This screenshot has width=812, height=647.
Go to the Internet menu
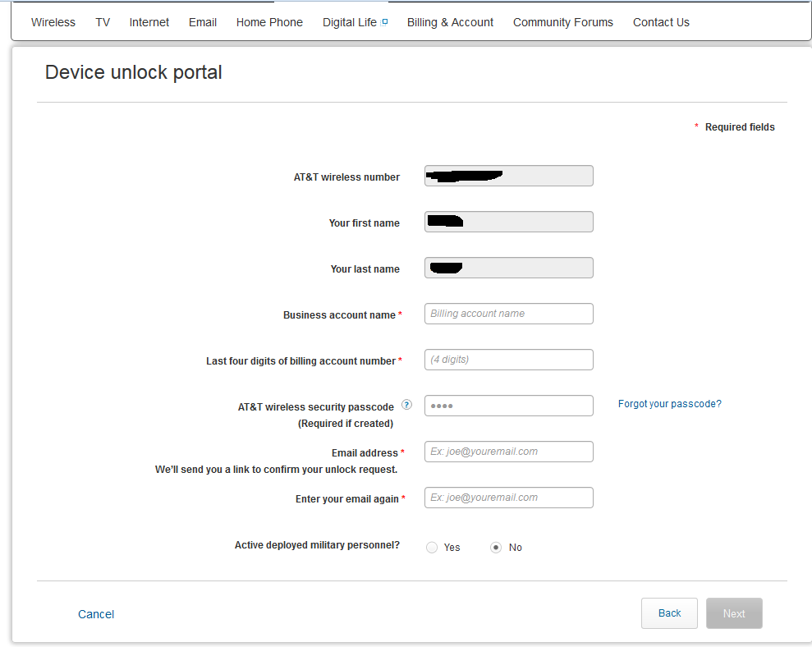(x=149, y=22)
